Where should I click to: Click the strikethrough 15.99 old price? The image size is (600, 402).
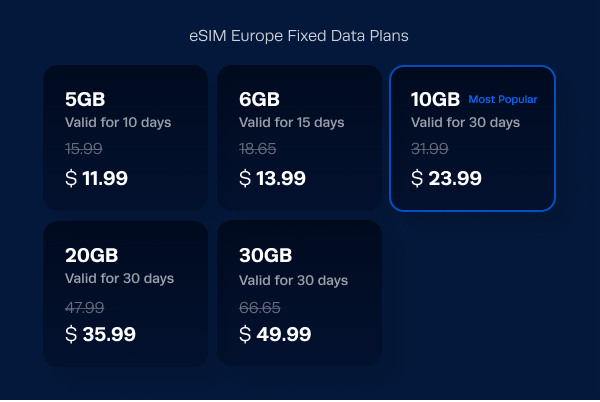click(84, 148)
